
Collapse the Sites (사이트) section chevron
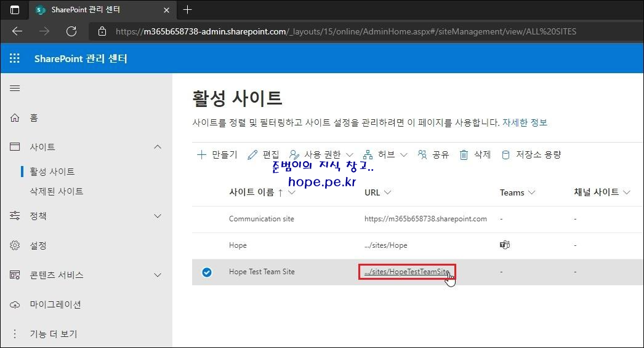coord(158,146)
